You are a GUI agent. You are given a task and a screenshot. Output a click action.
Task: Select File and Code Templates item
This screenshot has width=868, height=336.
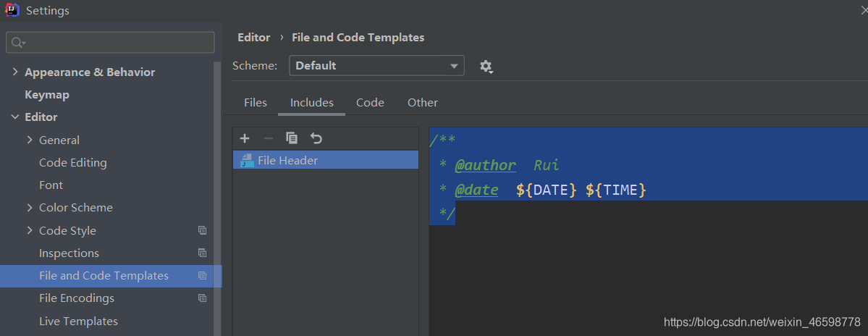(111, 276)
